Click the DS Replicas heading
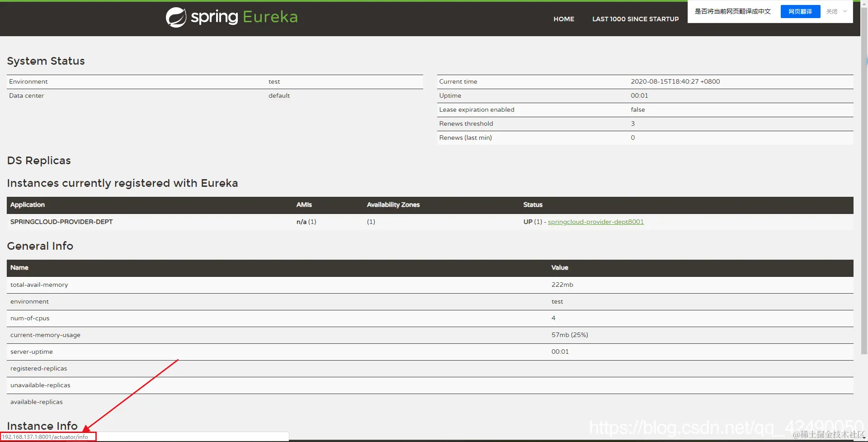The width and height of the screenshot is (868, 442). [x=39, y=161]
